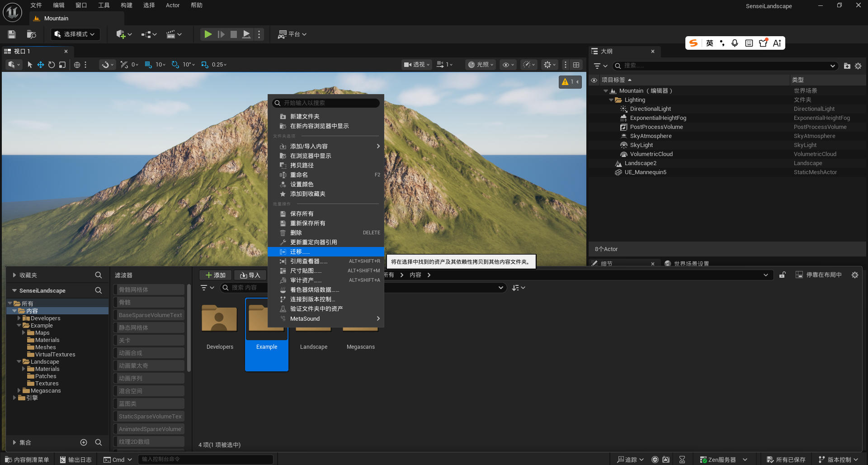Click the eject from player button
The width and height of the screenshot is (868, 465).
point(246,34)
